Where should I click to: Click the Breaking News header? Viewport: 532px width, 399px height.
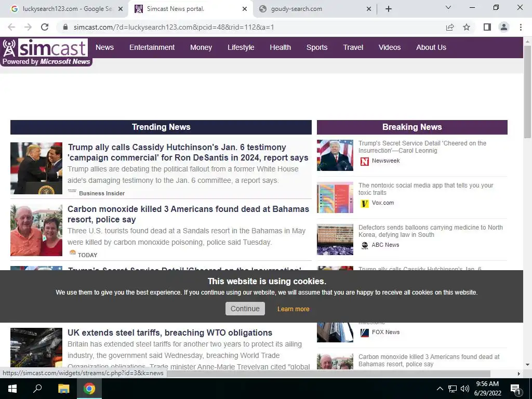(x=412, y=127)
